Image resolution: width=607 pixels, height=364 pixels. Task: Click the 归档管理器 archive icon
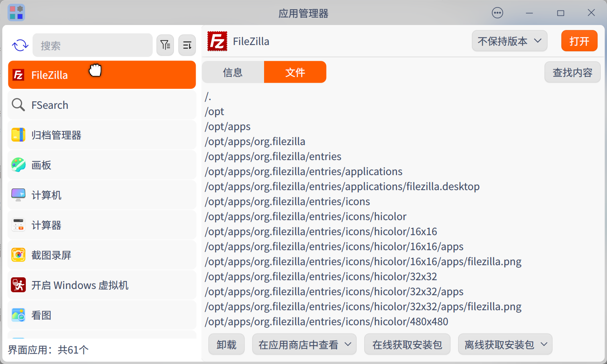[18, 135]
